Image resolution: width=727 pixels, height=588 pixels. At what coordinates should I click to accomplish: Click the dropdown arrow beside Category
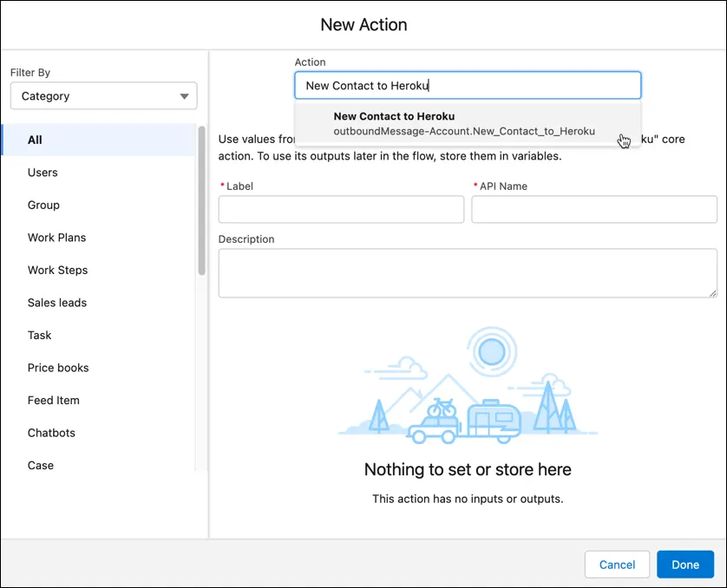click(x=185, y=96)
